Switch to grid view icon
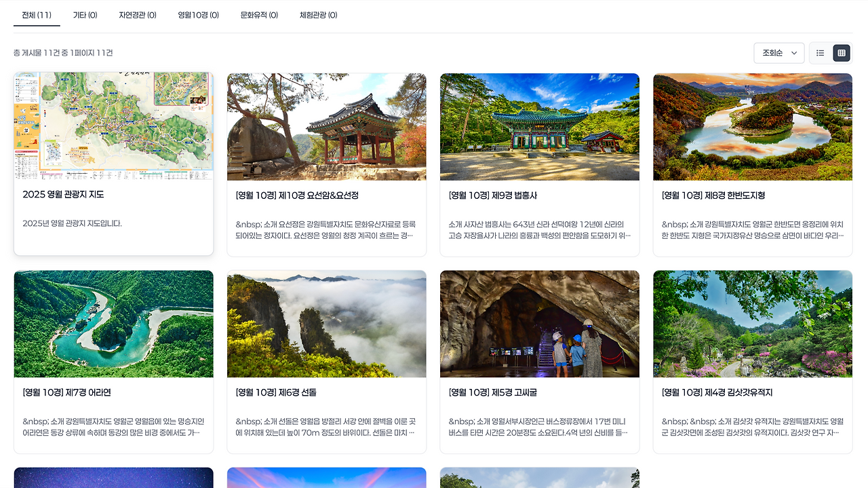 tap(841, 53)
